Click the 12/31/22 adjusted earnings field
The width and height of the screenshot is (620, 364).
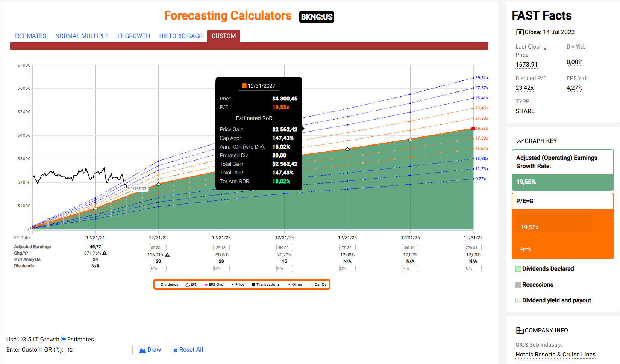pyautogui.click(x=158, y=248)
